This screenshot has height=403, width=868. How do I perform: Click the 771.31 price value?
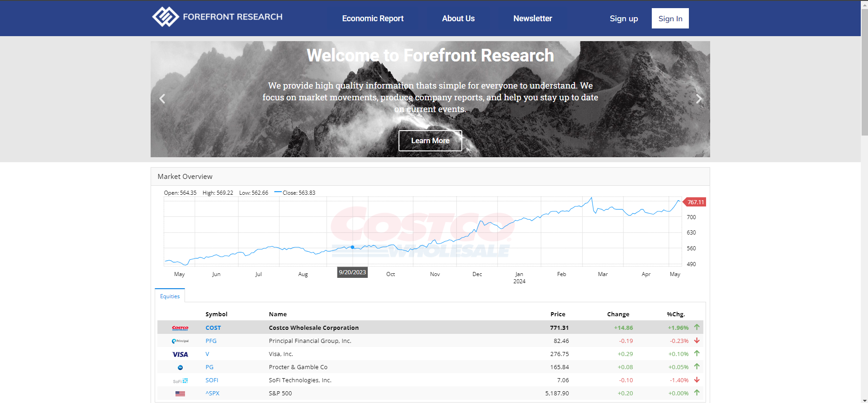[x=560, y=328]
